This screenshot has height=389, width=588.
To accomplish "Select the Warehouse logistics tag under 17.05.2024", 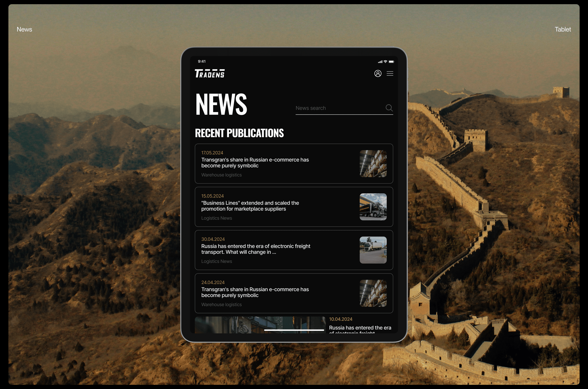I will click(221, 175).
